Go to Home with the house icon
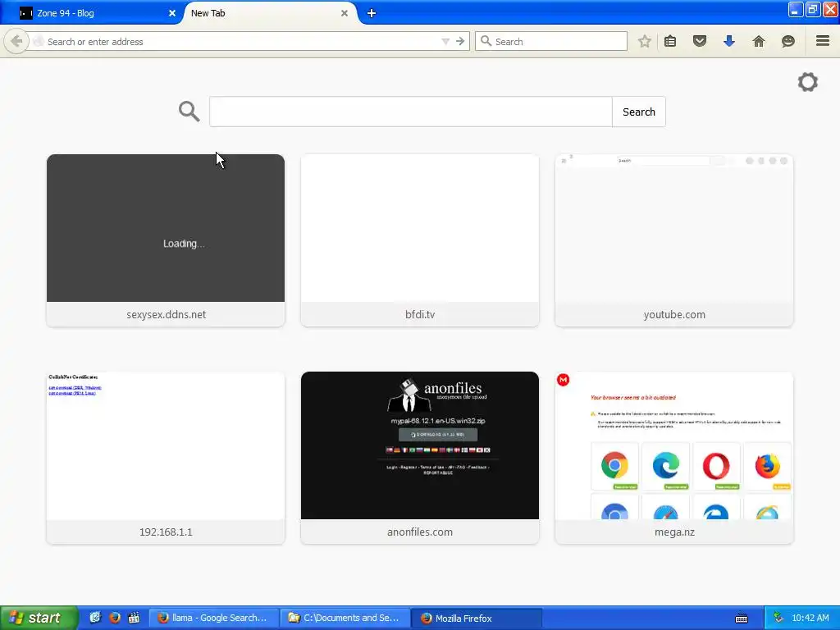Image resolution: width=840 pixels, height=630 pixels. click(x=759, y=41)
